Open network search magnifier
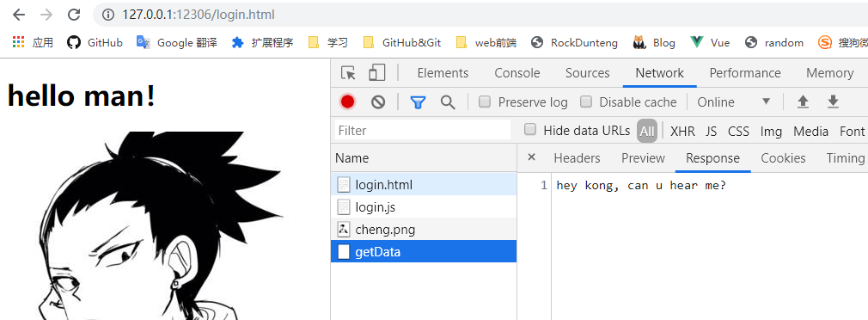This screenshot has height=320, width=868. pos(448,102)
